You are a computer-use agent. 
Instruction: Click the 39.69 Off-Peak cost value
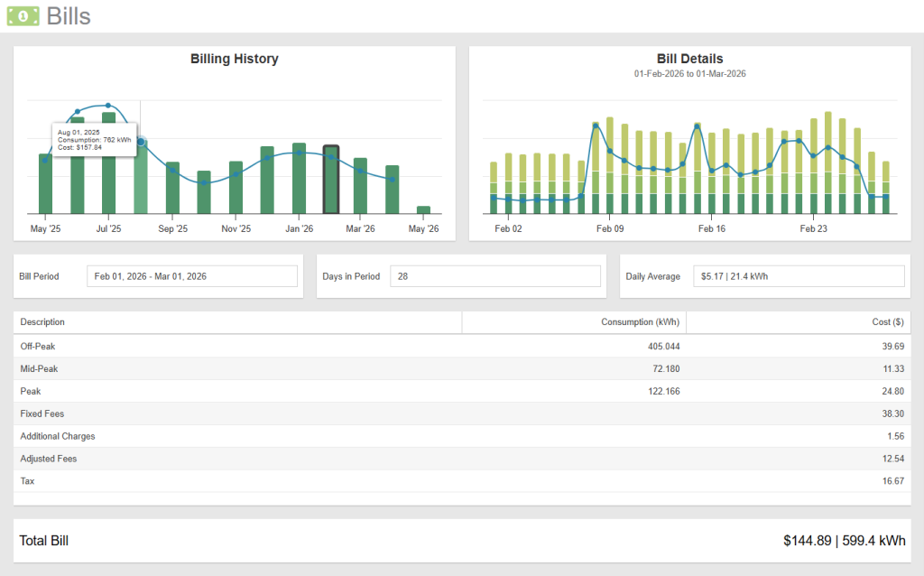click(x=892, y=346)
